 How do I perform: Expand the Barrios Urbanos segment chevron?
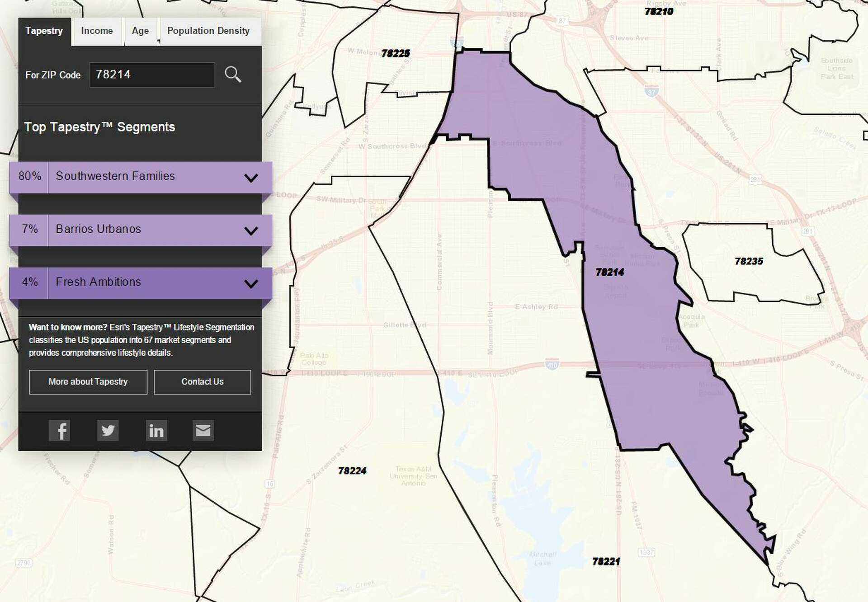point(251,230)
